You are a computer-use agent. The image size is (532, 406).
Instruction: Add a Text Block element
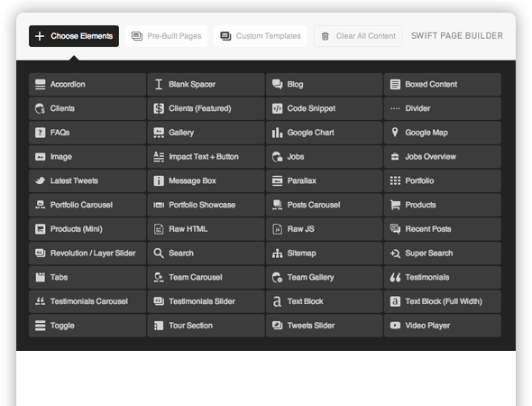click(324, 301)
